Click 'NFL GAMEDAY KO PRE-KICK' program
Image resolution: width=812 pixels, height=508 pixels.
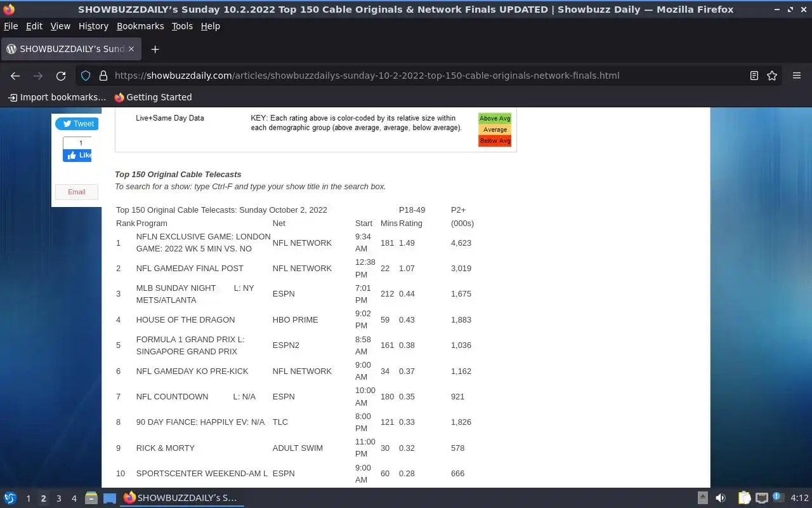tap(192, 371)
